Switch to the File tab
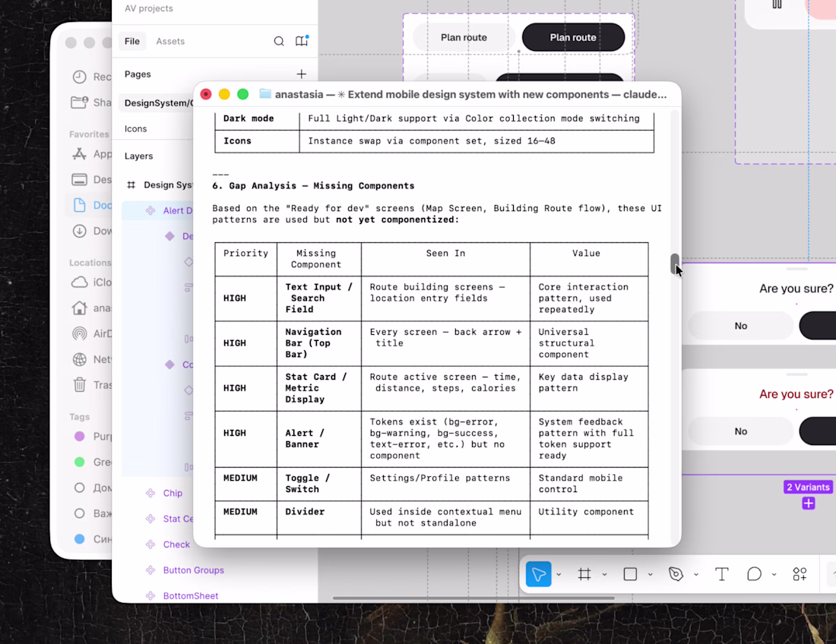The height and width of the screenshot is (644, 836). (x=132, y=41)
